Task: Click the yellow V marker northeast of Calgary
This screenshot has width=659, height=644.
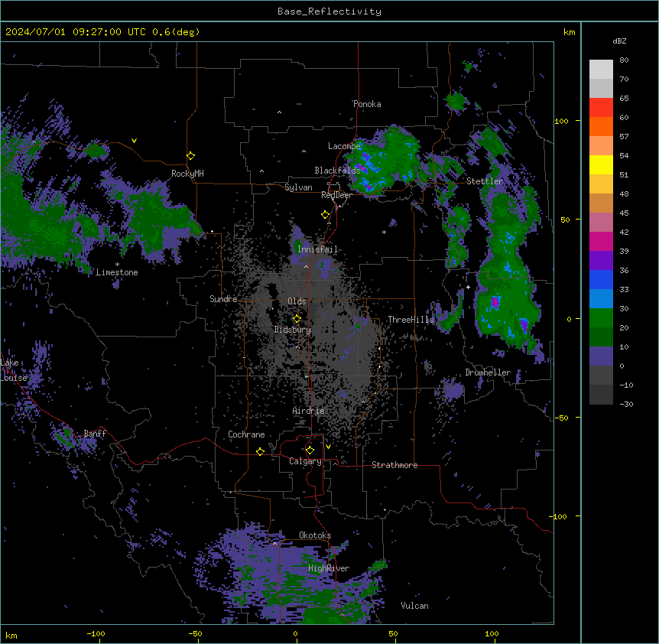Action: click(x=328, y=447)
